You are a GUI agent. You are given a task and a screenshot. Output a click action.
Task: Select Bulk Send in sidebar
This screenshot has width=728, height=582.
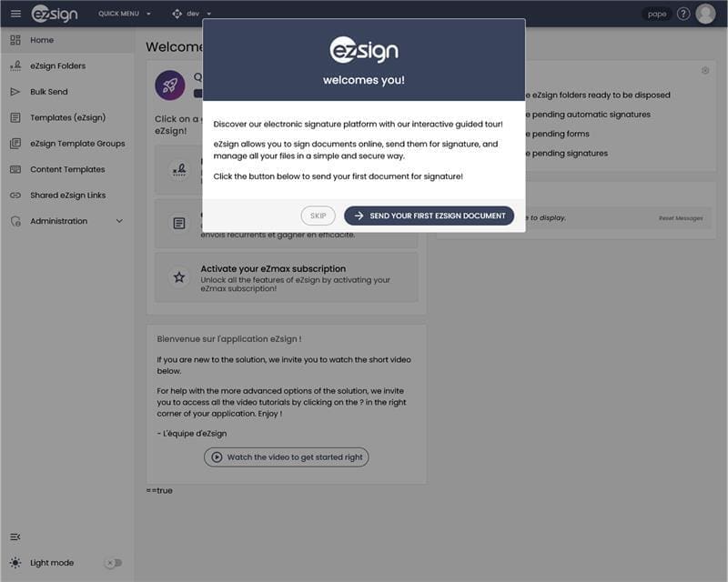click(x=48, y=92)
